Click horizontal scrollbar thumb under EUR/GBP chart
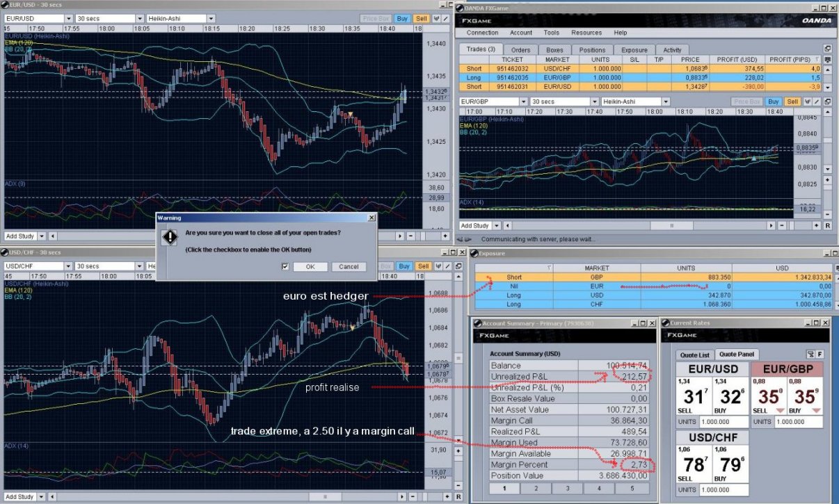 671,226
